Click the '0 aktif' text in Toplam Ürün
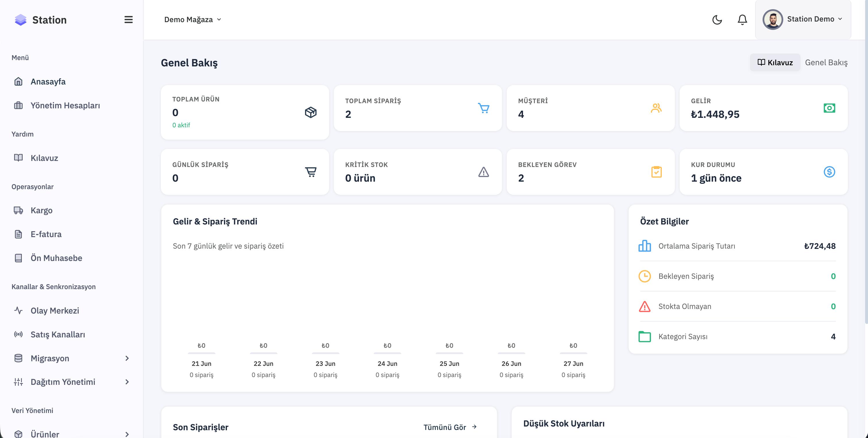The width and height of the screenshot is (868, 438). pyautogui.click(x=181, y=125)
